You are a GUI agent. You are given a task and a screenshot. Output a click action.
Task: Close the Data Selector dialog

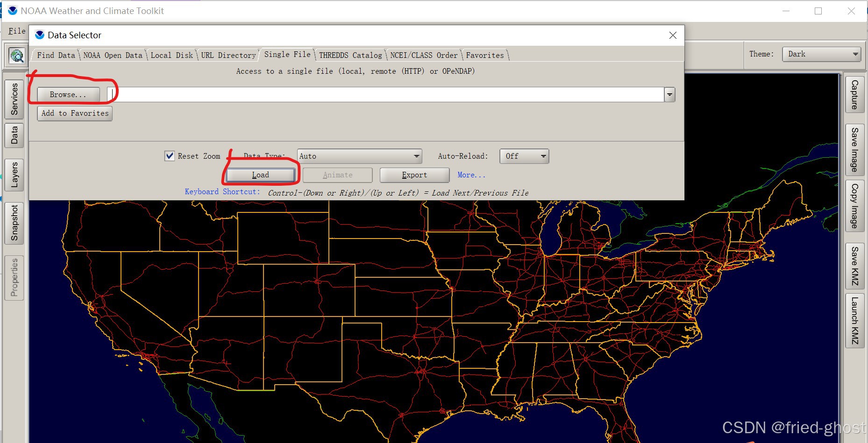click(673, 35)
